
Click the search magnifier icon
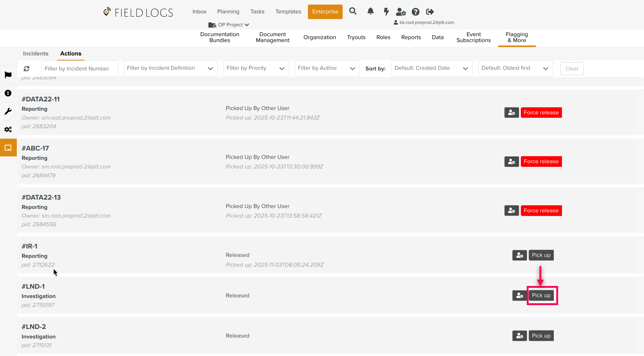(353, 11)
